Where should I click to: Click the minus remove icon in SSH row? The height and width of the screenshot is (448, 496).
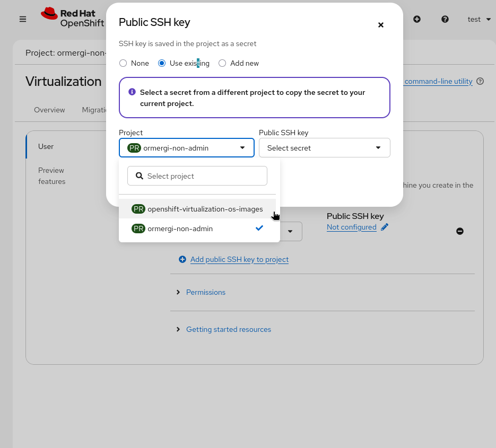[460, 231]
